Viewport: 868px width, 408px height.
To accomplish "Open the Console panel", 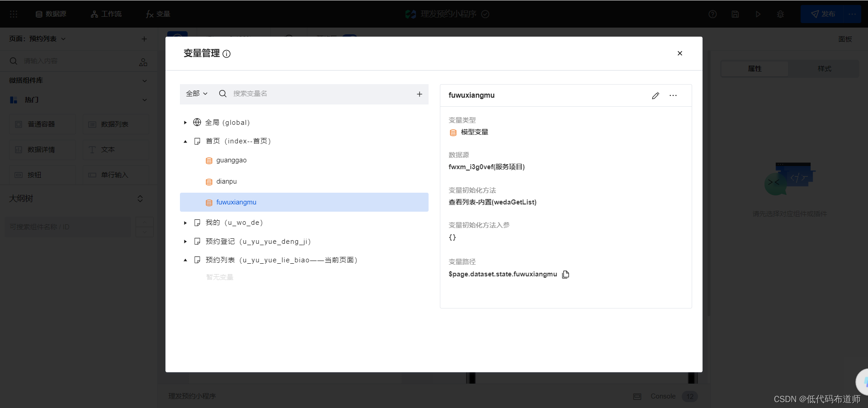I will (x=663, y=396).
